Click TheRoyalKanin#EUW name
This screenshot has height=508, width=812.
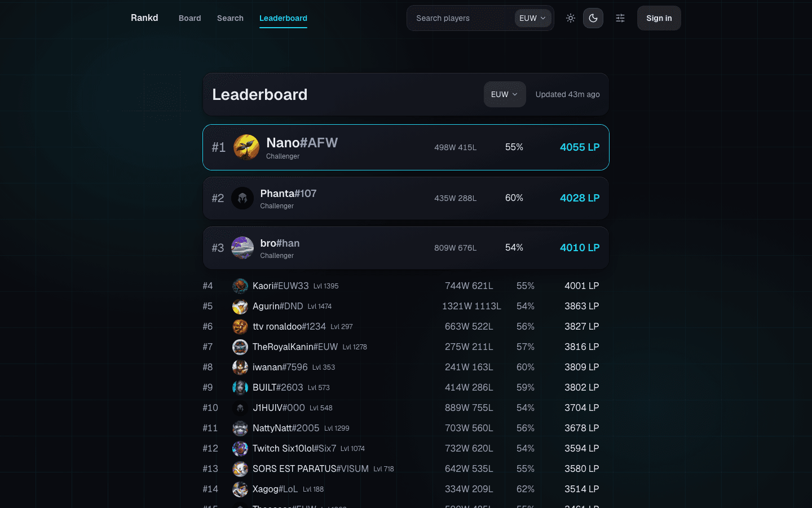[x=295, y=347]
